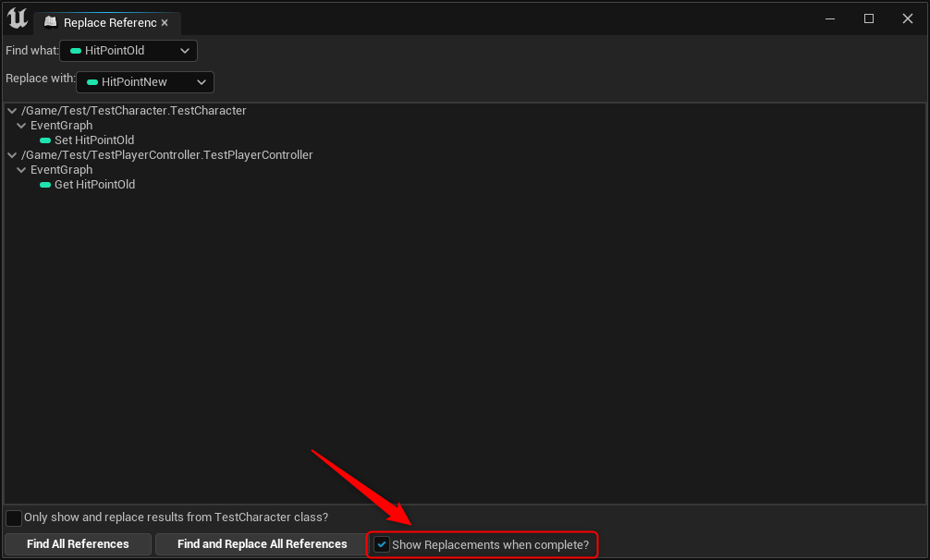Collapse EventGraph under TestCharacter
Screen dimensions: 930x560
click(21, 126)
